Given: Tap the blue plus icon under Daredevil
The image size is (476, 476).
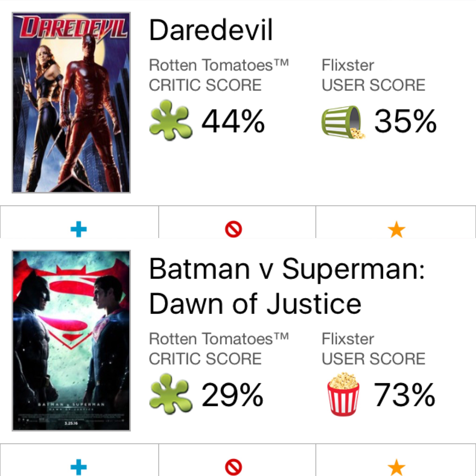Looking at the screenshot, I should point(79,229).
